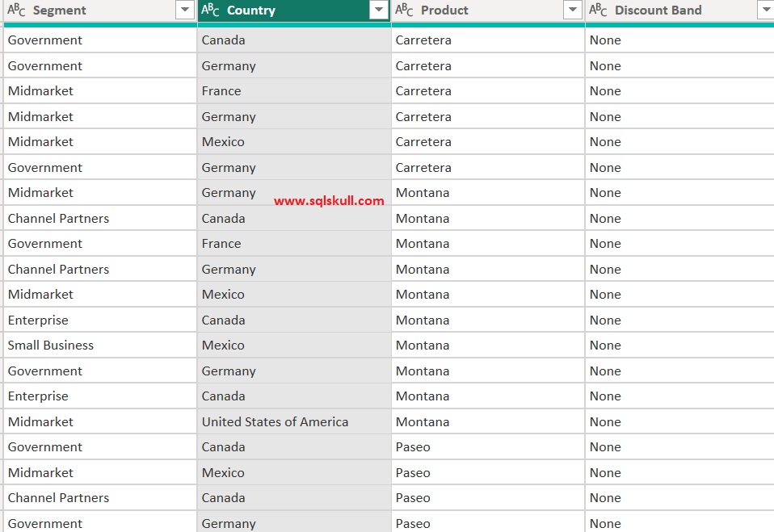Image resolution: width=774 pixels, height=532 pixels.
Task: Open the Product column filter dropdown
Action: click(x=573, y=10)
